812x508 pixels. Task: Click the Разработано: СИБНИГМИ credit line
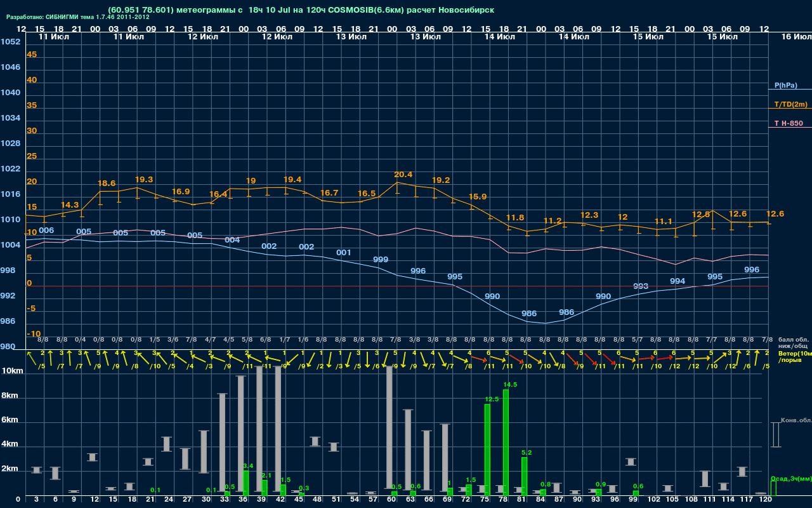click(78, 17)
